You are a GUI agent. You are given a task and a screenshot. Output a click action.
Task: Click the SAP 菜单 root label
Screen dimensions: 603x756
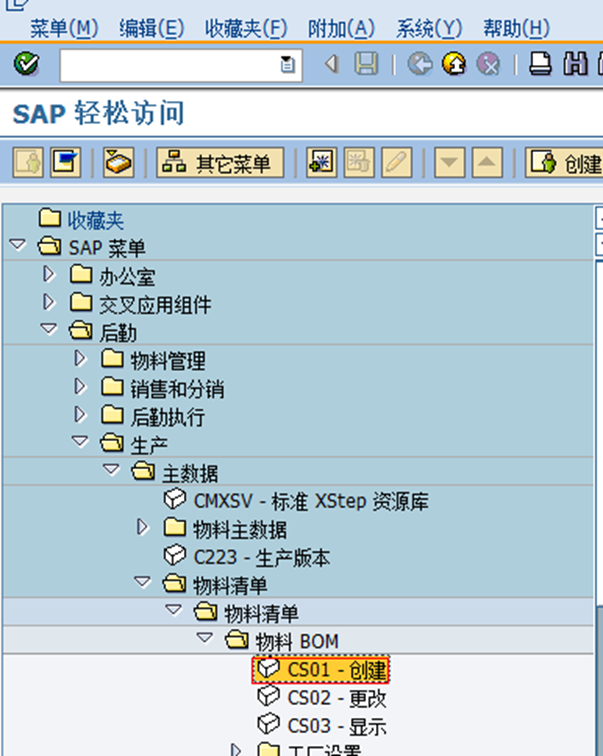click(x=107, y=248)
